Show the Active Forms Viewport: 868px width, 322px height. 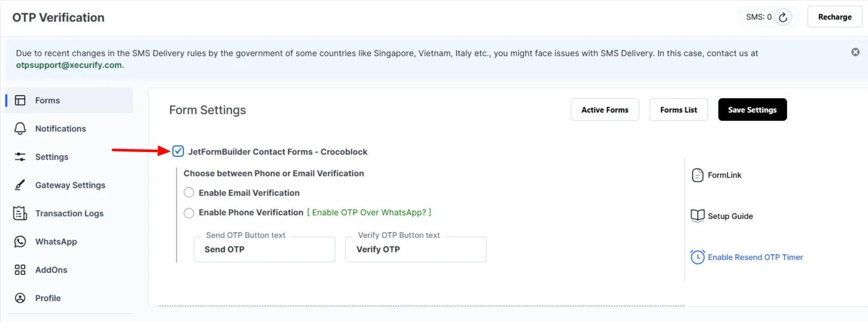click(x=604, y=110)
